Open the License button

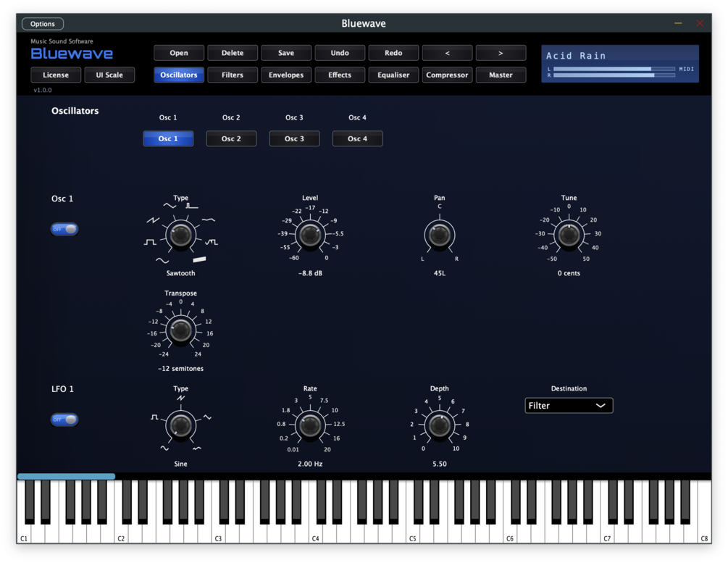tap(56, 75)
